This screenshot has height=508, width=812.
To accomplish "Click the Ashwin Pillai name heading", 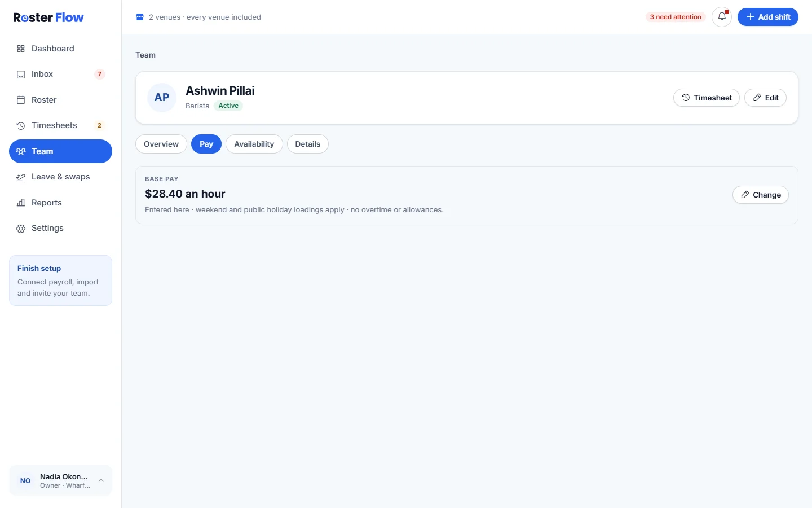I will coord(220,91).
